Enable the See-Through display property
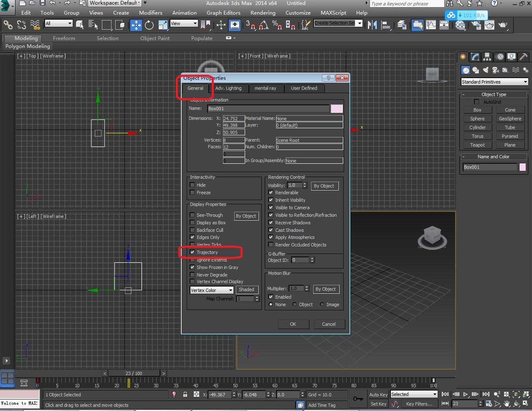This screenshot has width=532, height=411. (x=192, y=215)
